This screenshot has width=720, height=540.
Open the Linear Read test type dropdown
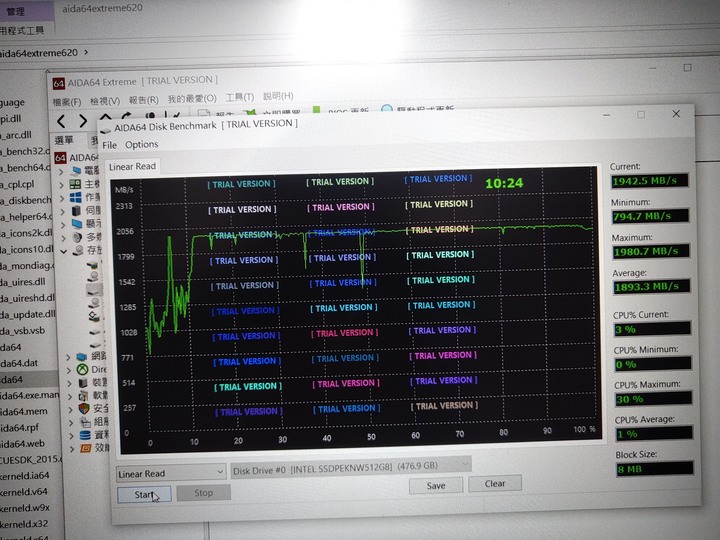(x=171, y=472)
